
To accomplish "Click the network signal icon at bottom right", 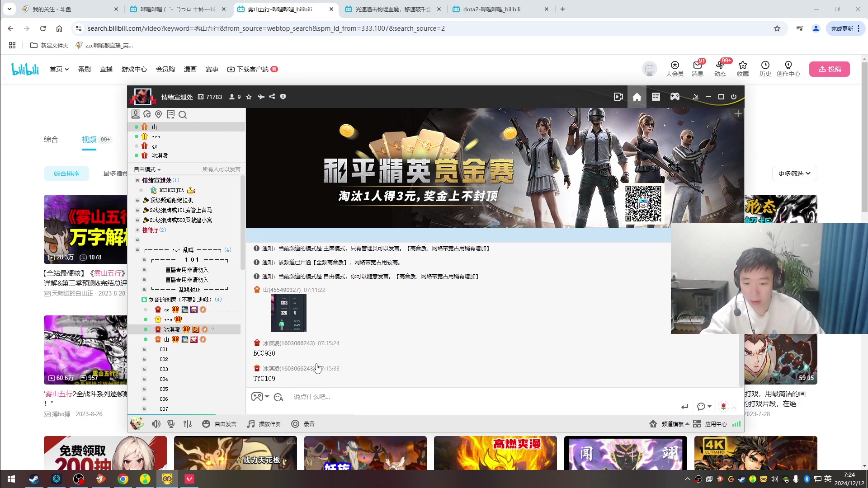I will point(736,424).
